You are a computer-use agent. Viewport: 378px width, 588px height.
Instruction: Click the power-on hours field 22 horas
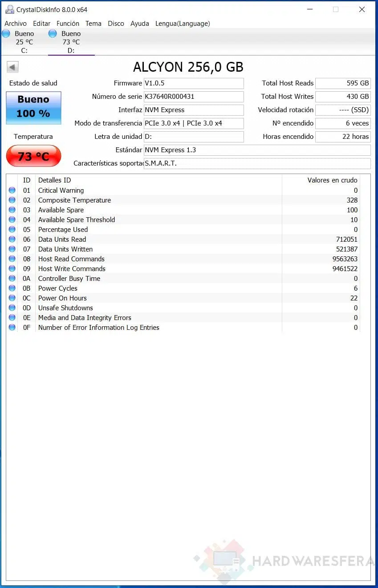(343, 137)
